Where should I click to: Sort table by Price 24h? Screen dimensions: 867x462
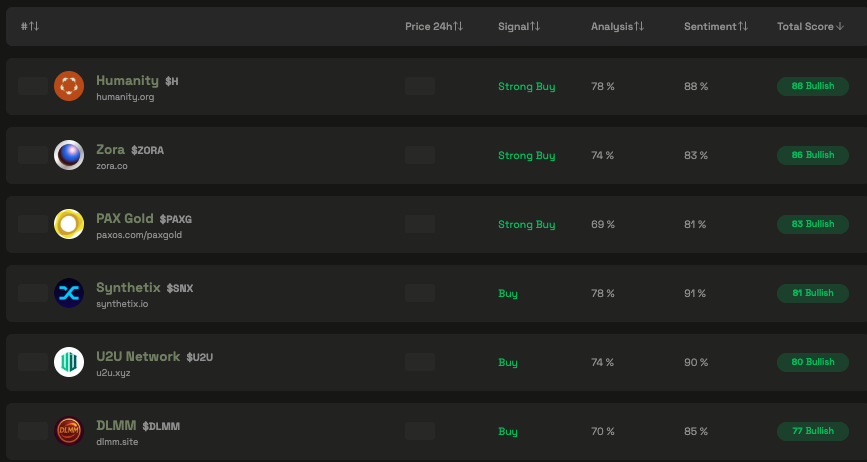click(434, 26)
